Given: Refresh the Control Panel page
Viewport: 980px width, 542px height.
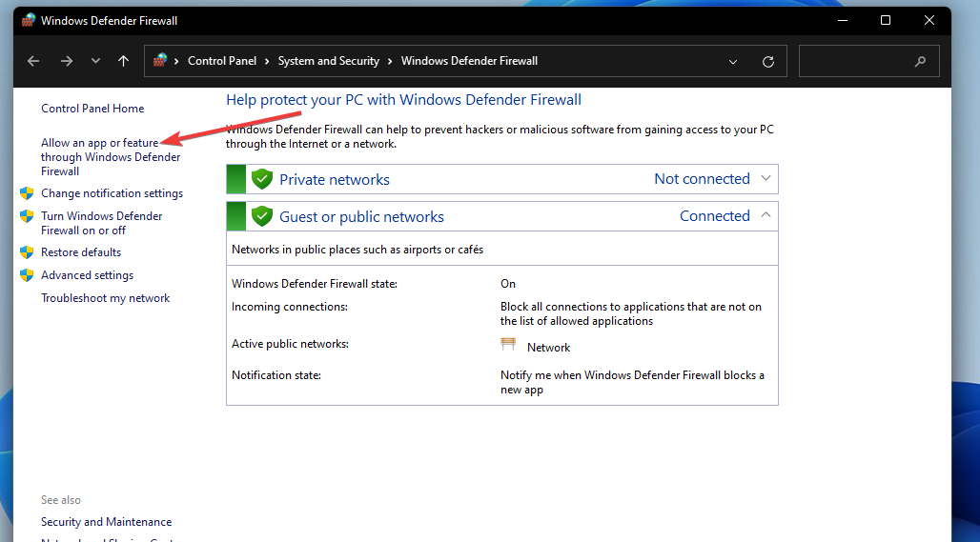Looking at the screenshot, I should point(768,61).
